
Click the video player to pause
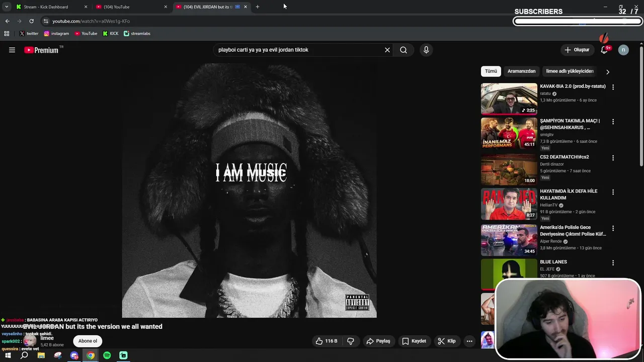(249, 191)
